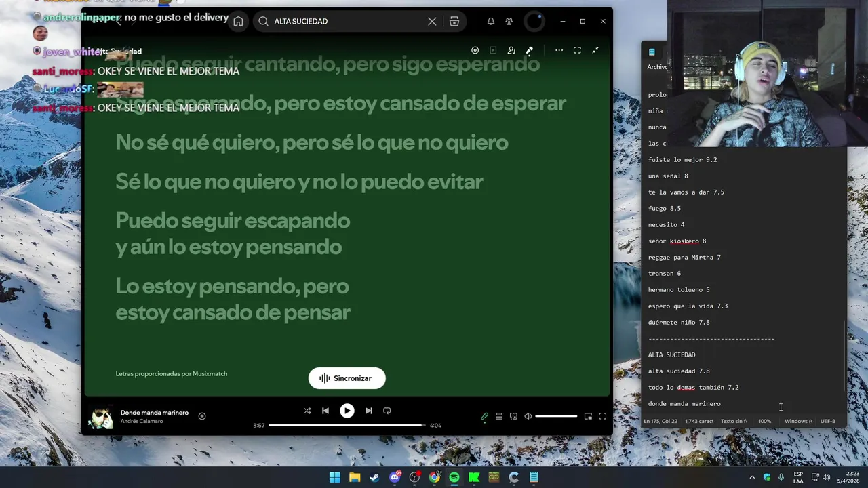Open the Browse icon next to search
The image size is (868, 488).
(454, 21)
